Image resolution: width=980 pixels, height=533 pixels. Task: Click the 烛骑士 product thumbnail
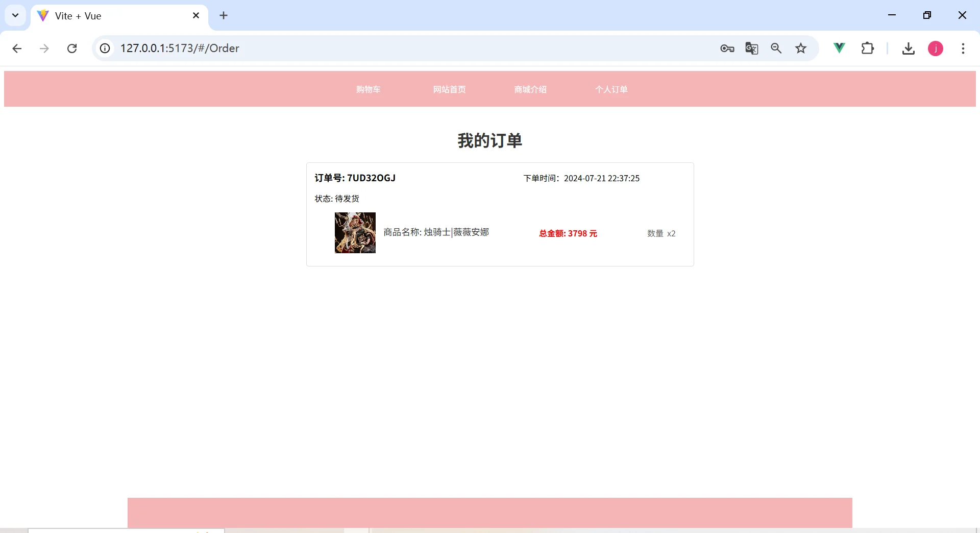point(355,233)
